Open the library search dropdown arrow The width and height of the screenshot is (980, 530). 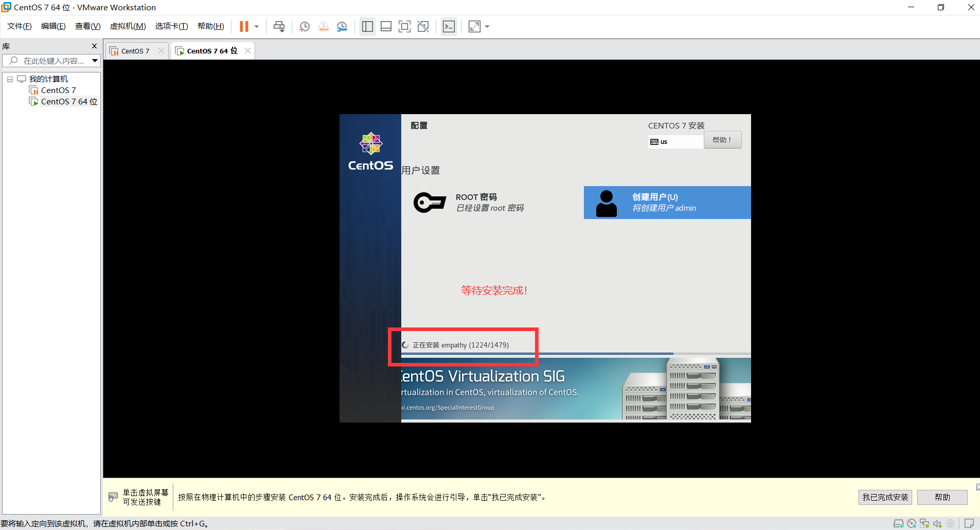(x=95, y=61)
